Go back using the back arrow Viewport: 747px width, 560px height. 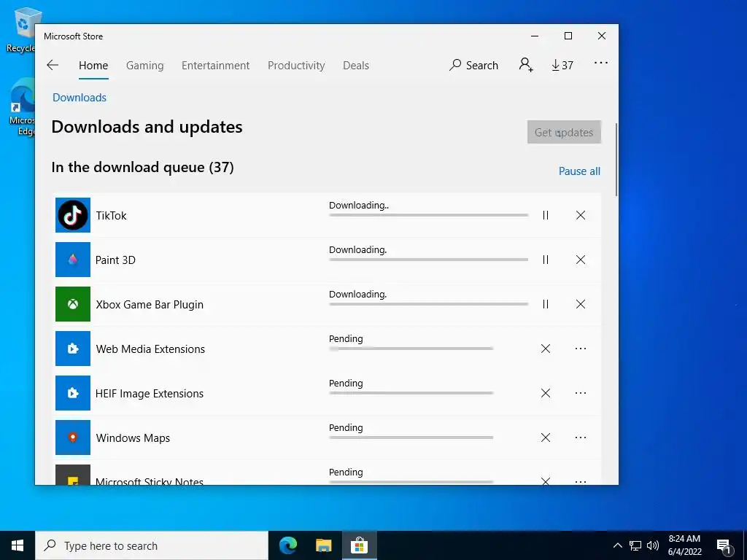click(x=53, y=65)
